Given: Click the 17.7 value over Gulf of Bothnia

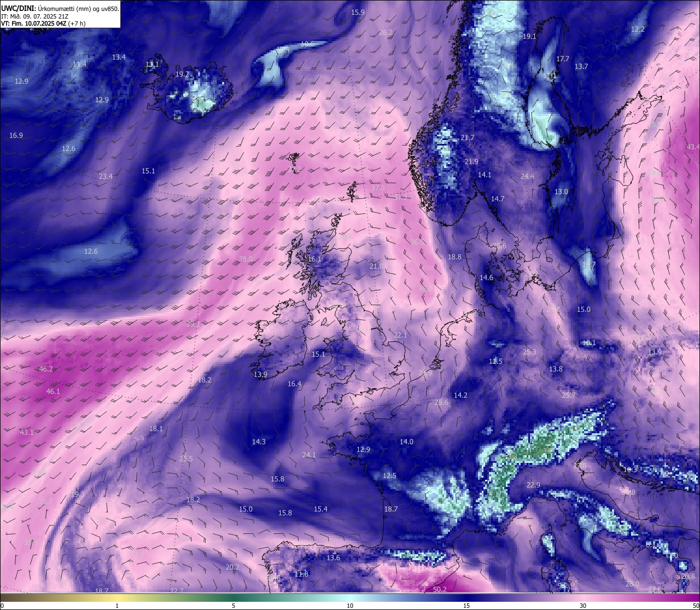Looking at the screenshot, I should (x=563, y=59).
